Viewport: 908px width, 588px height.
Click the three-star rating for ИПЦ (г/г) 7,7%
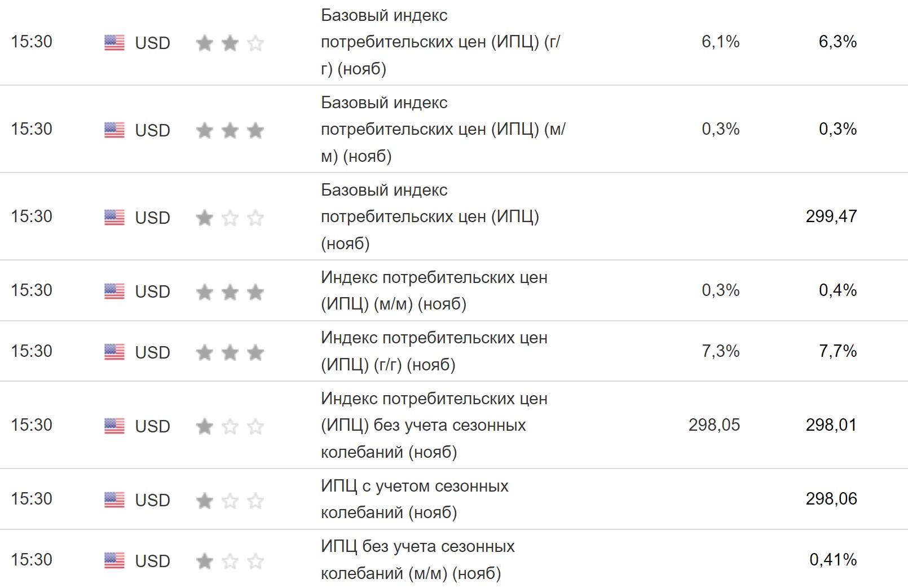pos(230,353)
